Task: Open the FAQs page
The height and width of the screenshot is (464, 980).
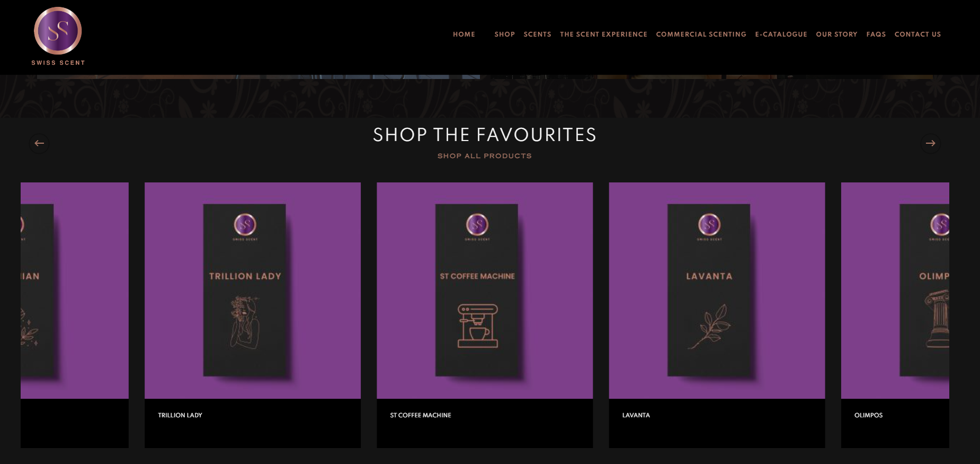Action: (x=876, y=34)
